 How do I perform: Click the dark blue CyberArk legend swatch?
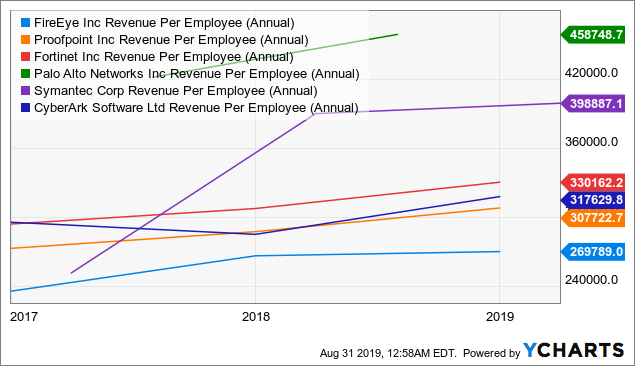tap(26, 108)
